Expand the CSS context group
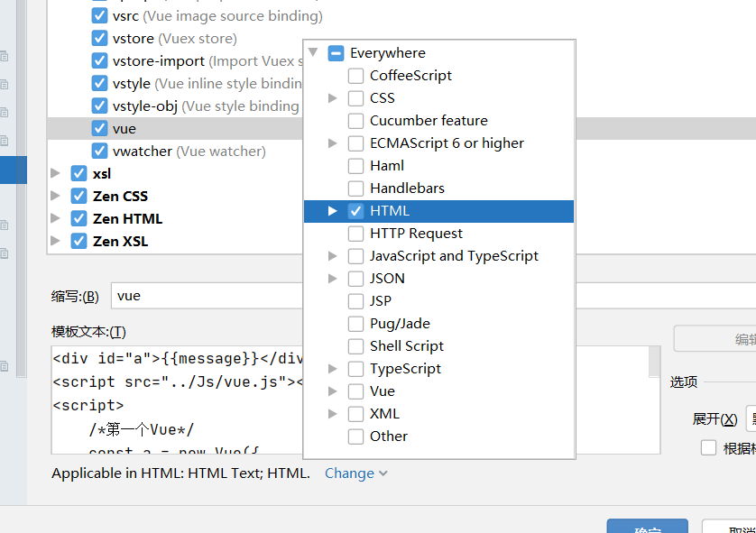Image resolution: width=756 pixels, height=533 pixels. pyautogui.click(x=333, y=98)
